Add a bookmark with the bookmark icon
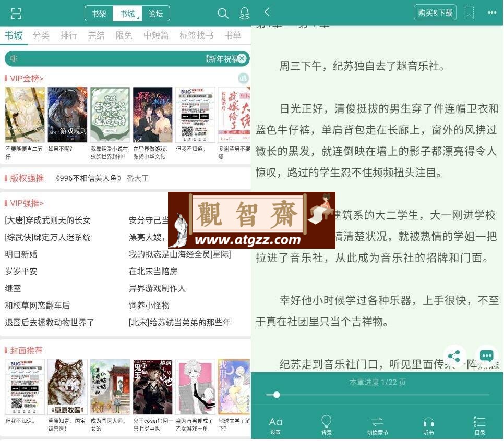This screenshot has height=441, width=504. [x=469, y=13]
